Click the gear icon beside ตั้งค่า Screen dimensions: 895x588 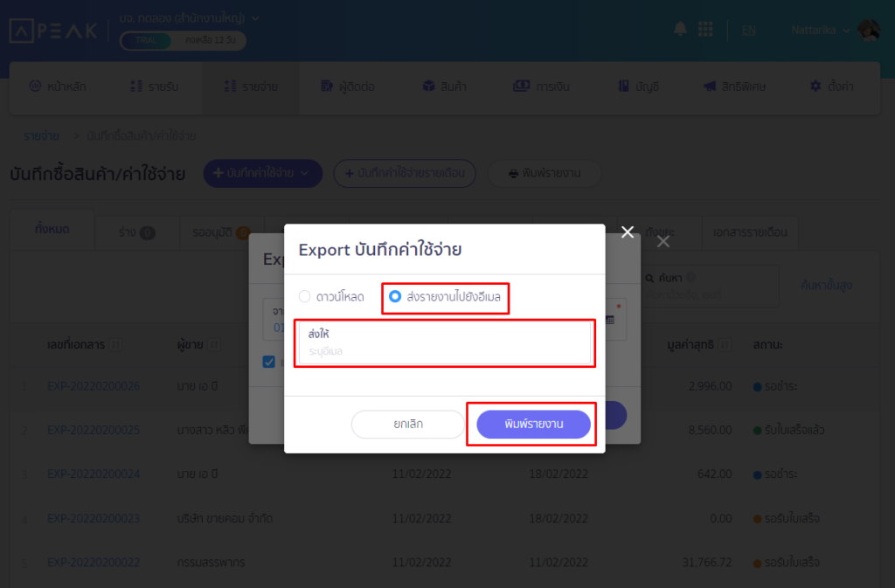815,86
